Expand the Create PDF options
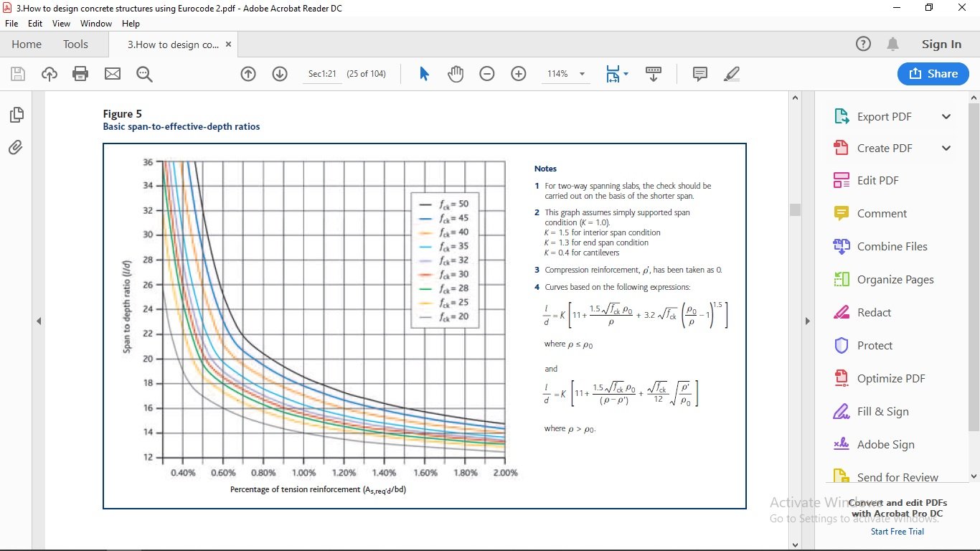This screenshot has width=980, height=551. tap(946, 149)
